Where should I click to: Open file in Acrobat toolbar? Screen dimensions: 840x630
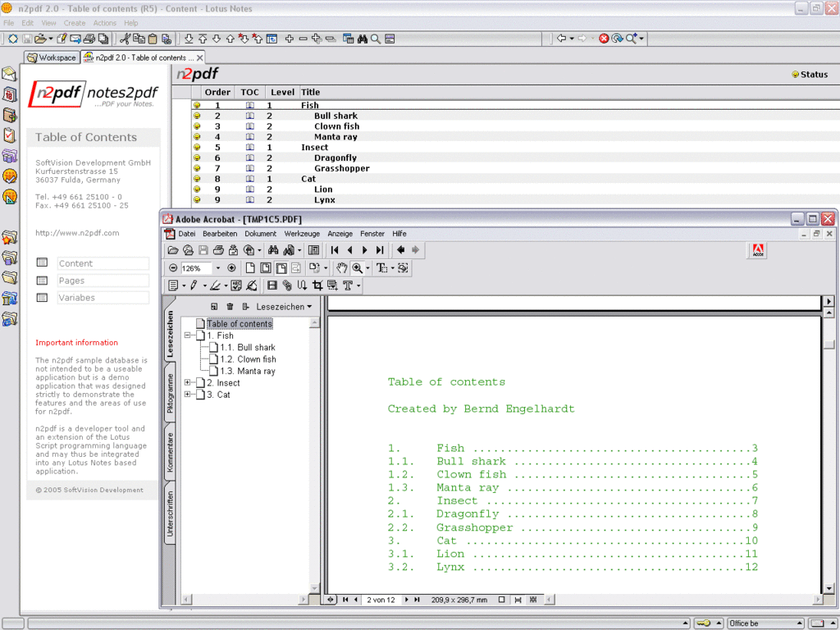click(x=172, y=250)
